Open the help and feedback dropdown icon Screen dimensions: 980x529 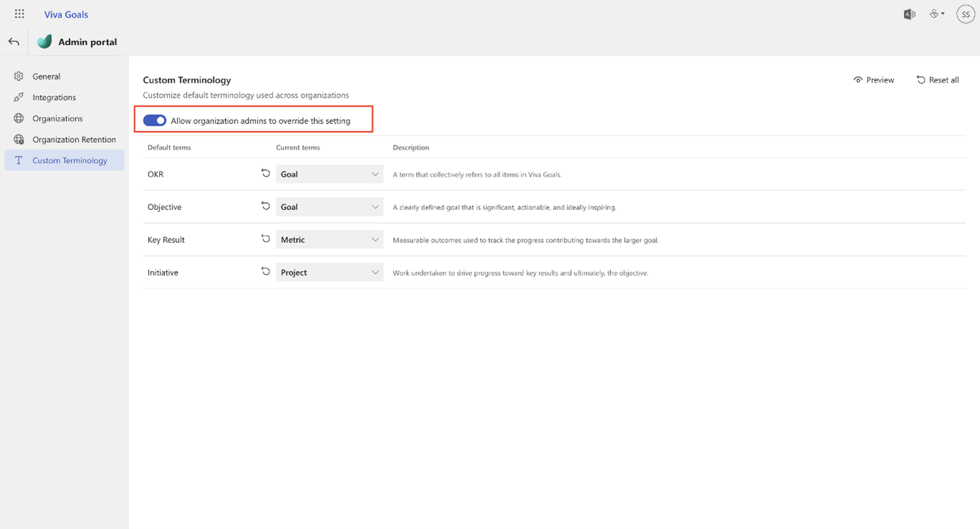(937, 14)
